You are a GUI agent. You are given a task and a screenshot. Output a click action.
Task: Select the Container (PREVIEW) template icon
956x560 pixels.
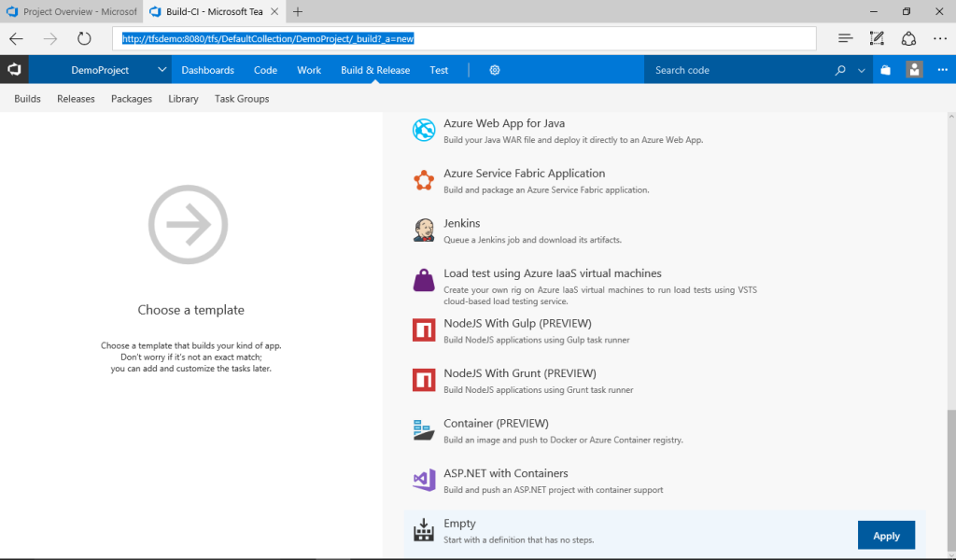[x=424, y=429]
